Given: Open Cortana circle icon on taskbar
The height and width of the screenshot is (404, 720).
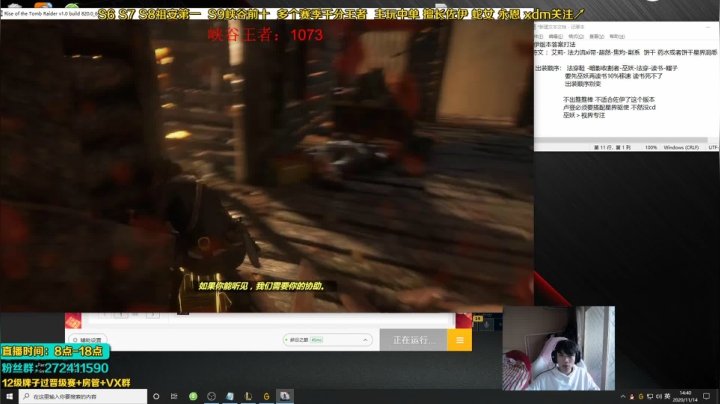Looking at the screenshot, I should click(x=156, y=396).
